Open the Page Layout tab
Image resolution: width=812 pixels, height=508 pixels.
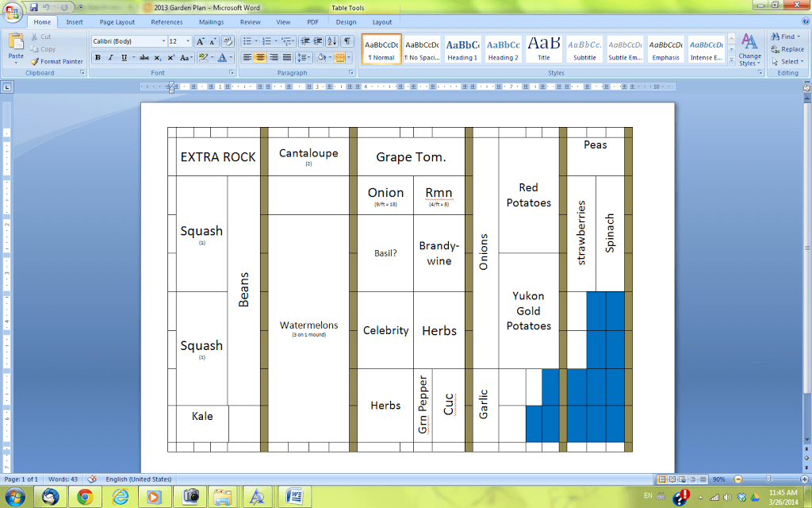tap(117, 22)
